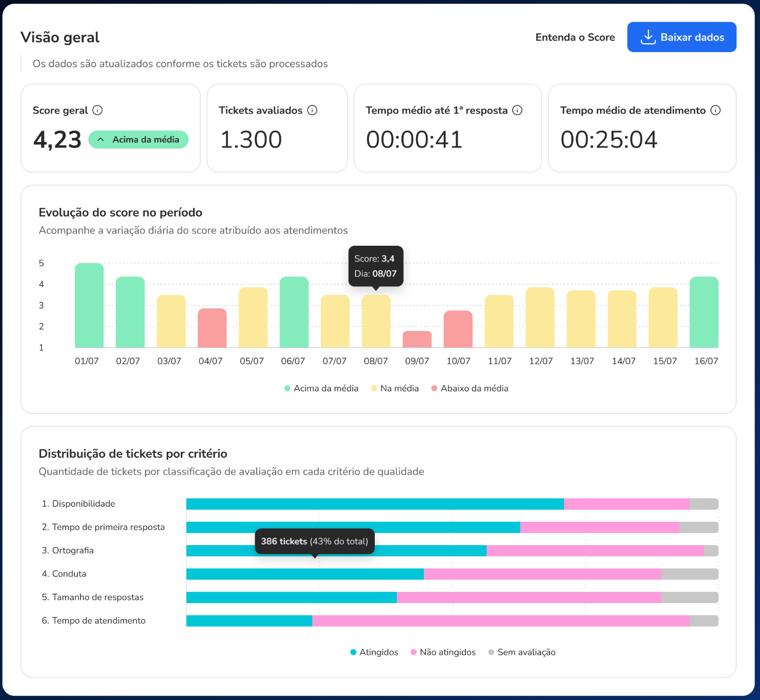Select the green bar for 01/07
The image size is (760, 700).
pyautogui.click(x=89, y=305)
